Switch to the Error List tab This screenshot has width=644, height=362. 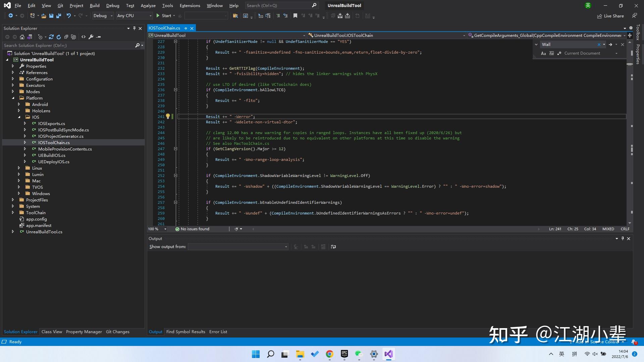[x=218, y=331]
